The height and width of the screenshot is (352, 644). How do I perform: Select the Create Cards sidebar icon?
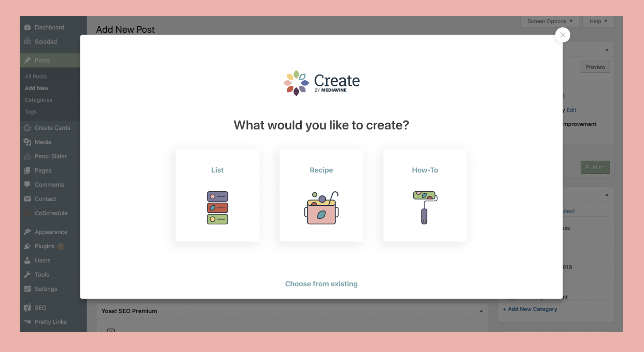point(28,128)
